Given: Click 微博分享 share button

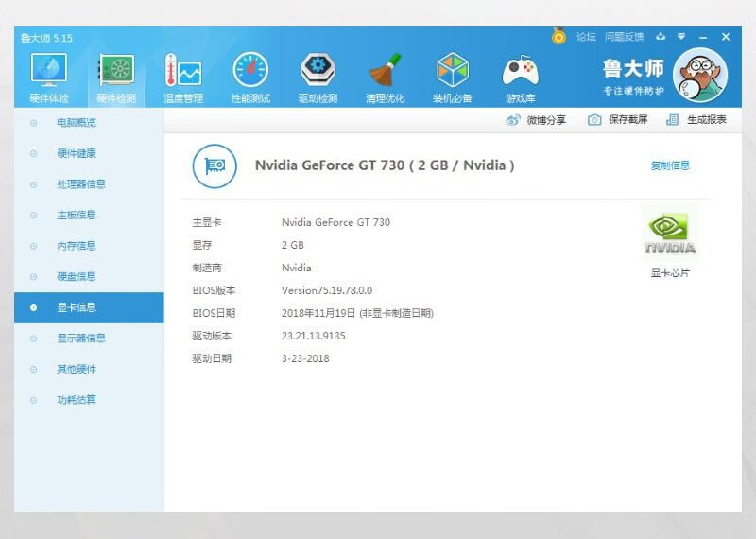Looking at the screenshot, I should click(x=536, y=120).
